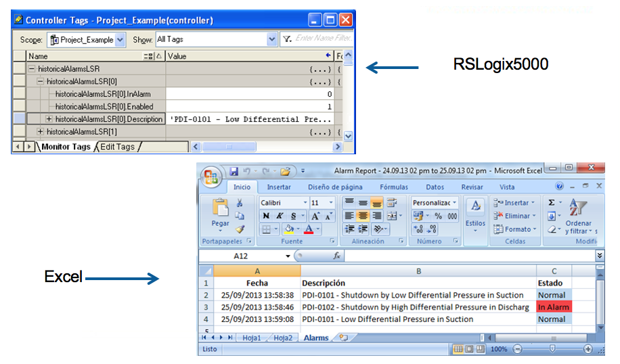Align text left in Excel
Viewport: 620px width, 364px height.
coord(349,216)
